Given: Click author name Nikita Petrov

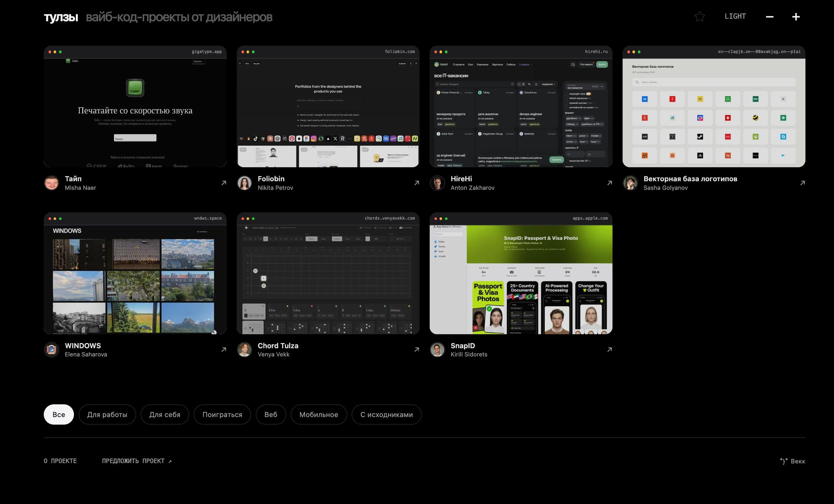Looking at the screenshot, I should [275, 188].
